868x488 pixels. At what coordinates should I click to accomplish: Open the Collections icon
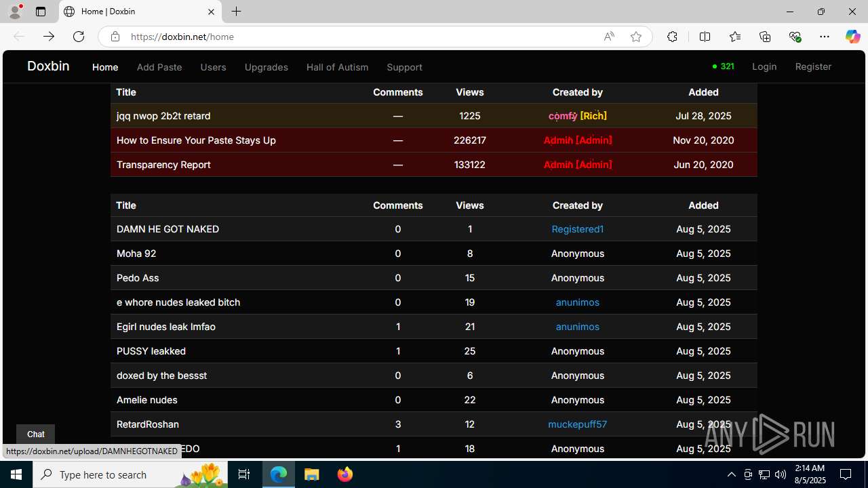point(765,37)
